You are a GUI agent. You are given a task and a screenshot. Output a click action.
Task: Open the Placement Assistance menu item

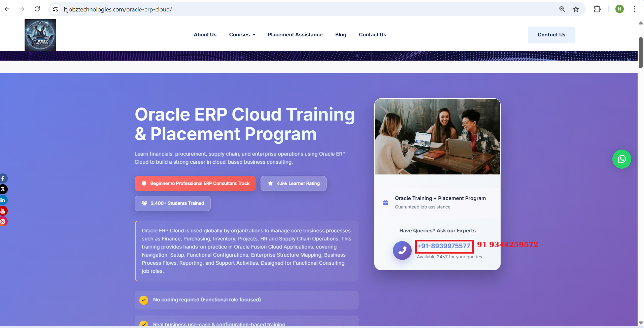(x=295, y=35)
